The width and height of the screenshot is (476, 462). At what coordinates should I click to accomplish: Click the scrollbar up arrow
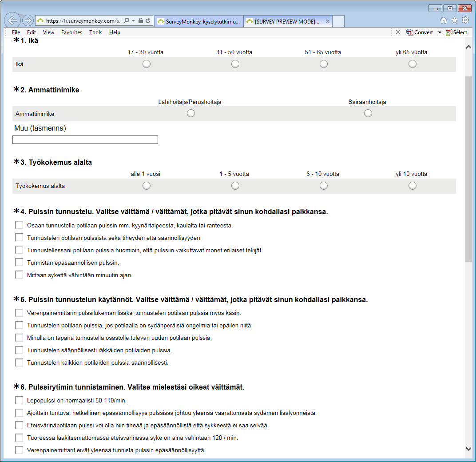[x=468, y=47]
